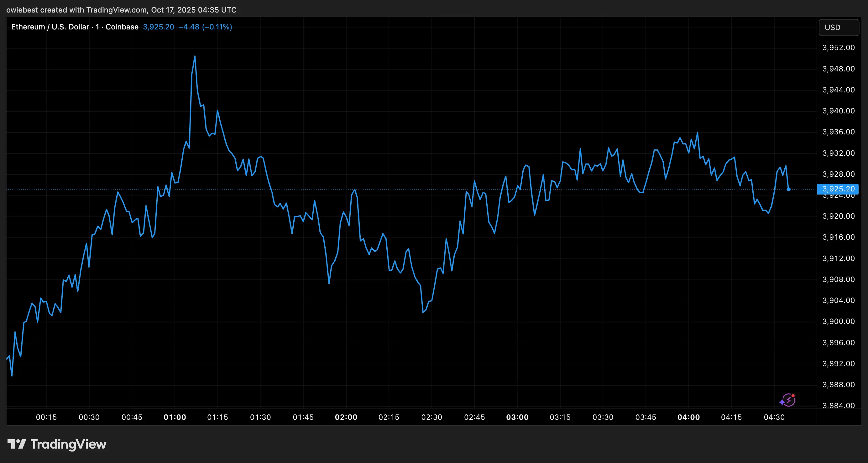The height and width of the screenshot is (463, 868).
Task: Select the 01:00 time axis label
Action: [175, 417]
